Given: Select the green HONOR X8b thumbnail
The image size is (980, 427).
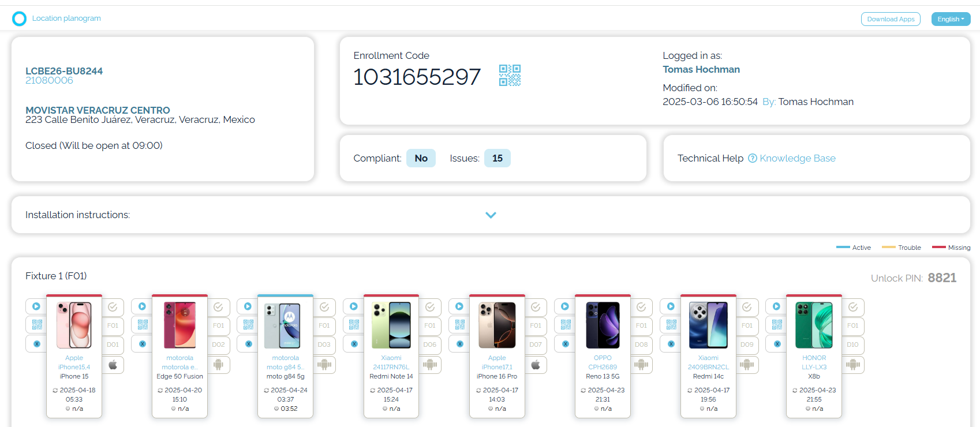Looking at the screenshot, I should [814, 325].
